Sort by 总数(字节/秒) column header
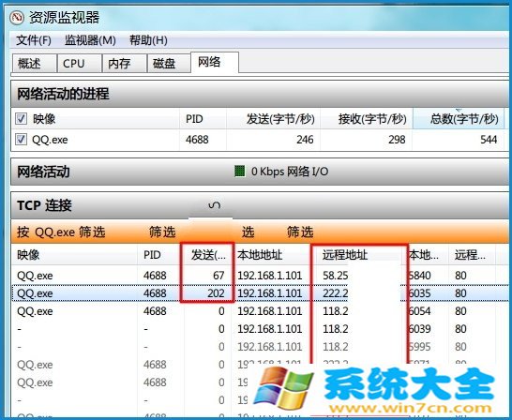This screenshot has width=512, height=420. tap(459, 119)
